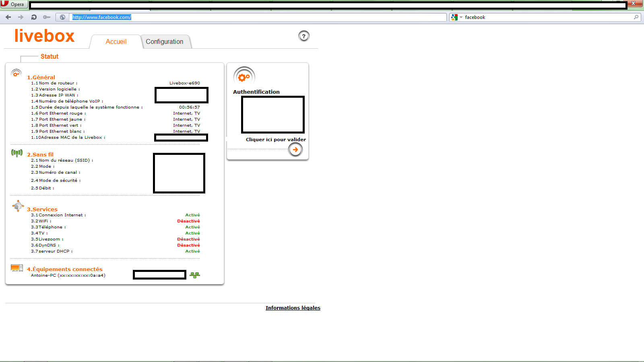This screenshot has height=362, width=644.
Task: Open the Informations légales link
Action: [293, 308]
